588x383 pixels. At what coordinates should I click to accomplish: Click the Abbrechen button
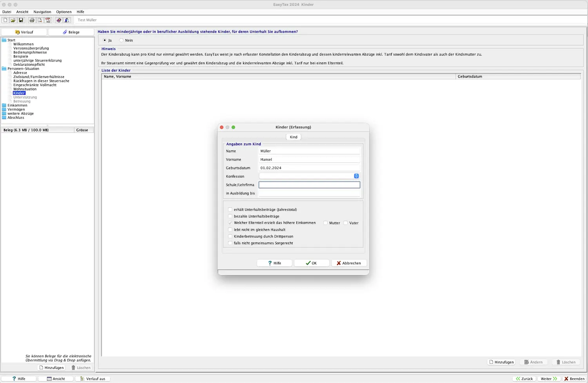pos(348,263)
